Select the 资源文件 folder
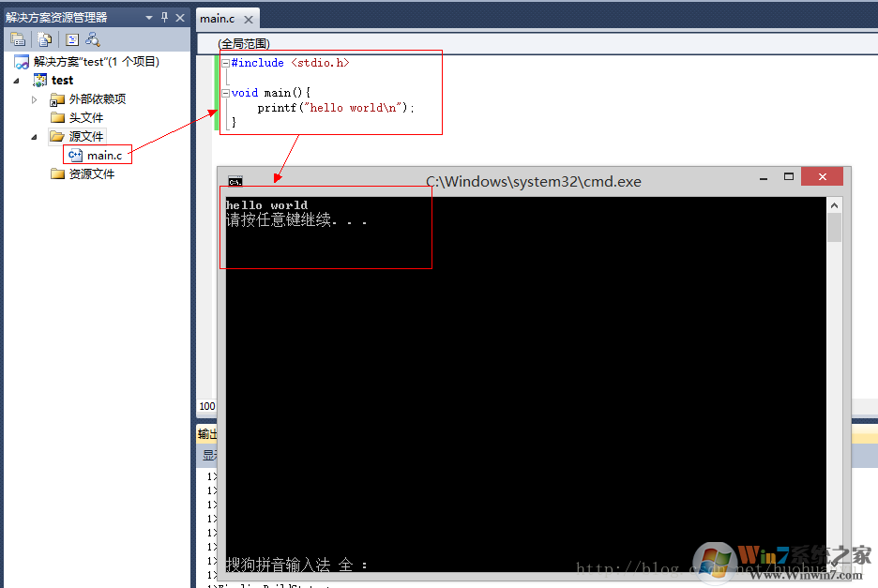This screenshot has height=588, width=878. pyautogui.click(x=91, y=173)
